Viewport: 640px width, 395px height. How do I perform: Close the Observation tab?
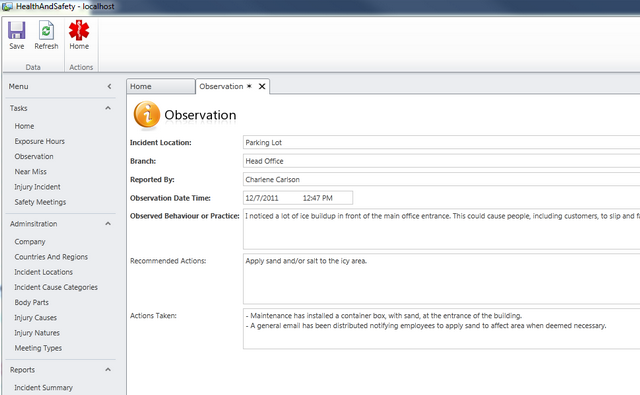(262, 87)
